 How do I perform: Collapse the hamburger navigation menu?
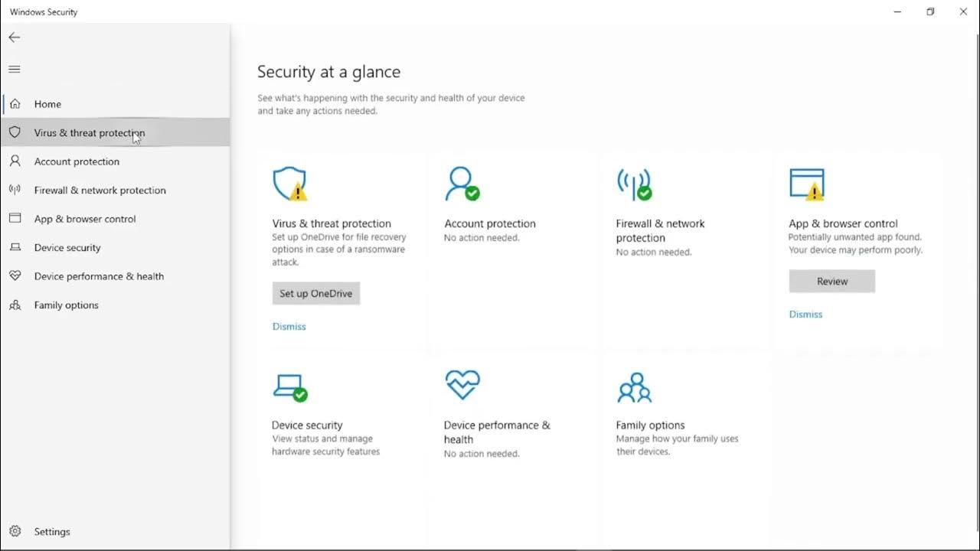coord(15,70)
